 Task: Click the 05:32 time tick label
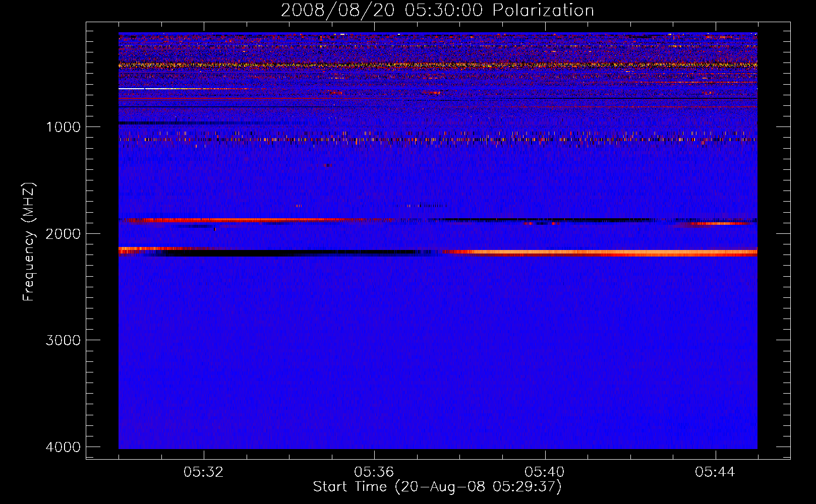204,472
